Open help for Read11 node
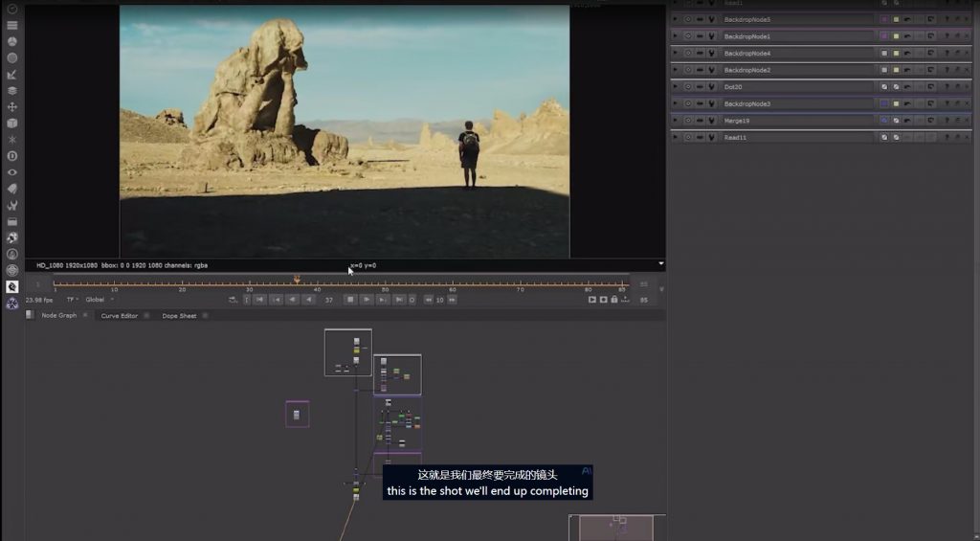 coord(947,137)
